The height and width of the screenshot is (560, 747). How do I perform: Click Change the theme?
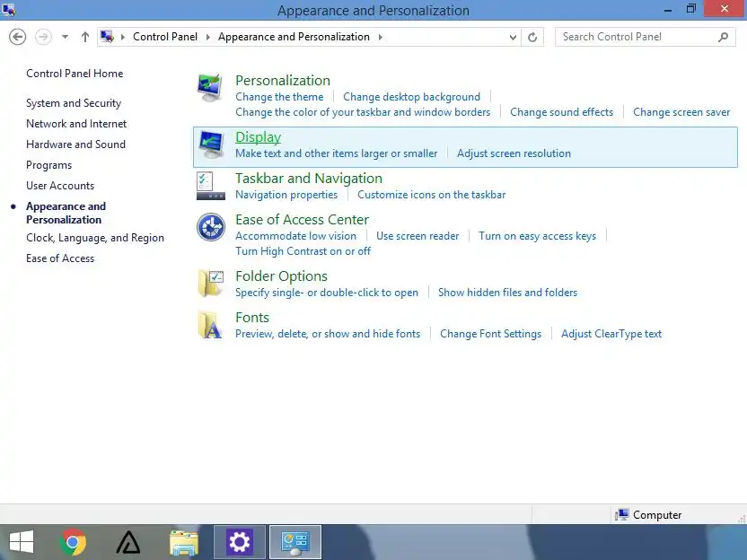[x=279, y=97]
